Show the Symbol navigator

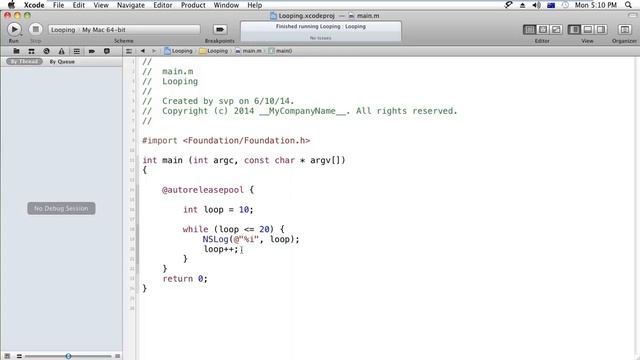click(x=31, y=51)
